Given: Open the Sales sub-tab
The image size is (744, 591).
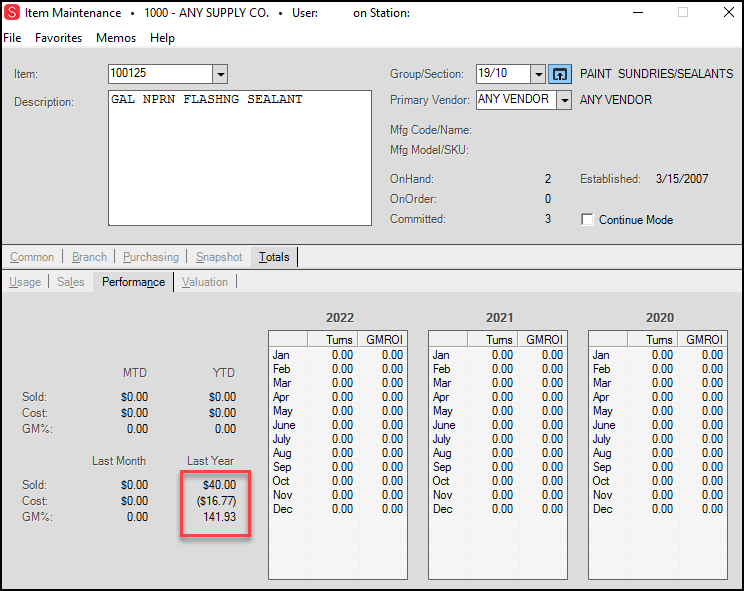Looking at the screenshot, I should (x=70, y=282).
